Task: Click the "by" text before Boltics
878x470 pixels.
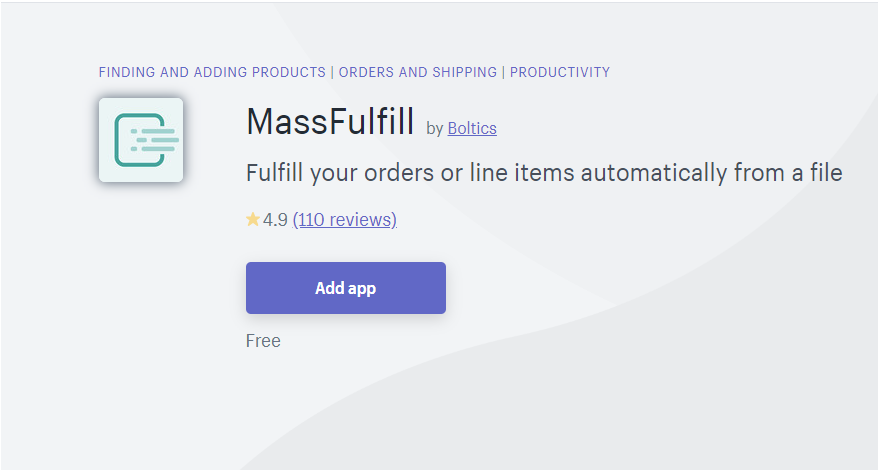Action: coord(435,128)
